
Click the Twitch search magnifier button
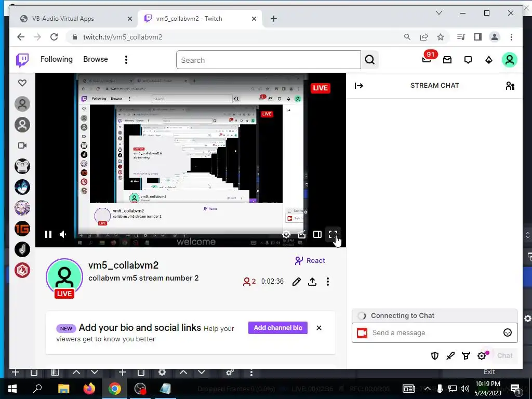(370, 60)
